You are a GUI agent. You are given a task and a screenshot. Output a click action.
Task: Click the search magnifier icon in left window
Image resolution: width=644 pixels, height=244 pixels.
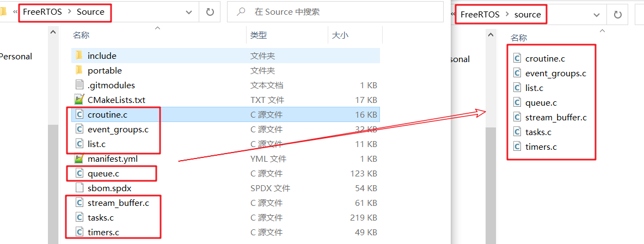pyautogui.click(x=242, y=12)
